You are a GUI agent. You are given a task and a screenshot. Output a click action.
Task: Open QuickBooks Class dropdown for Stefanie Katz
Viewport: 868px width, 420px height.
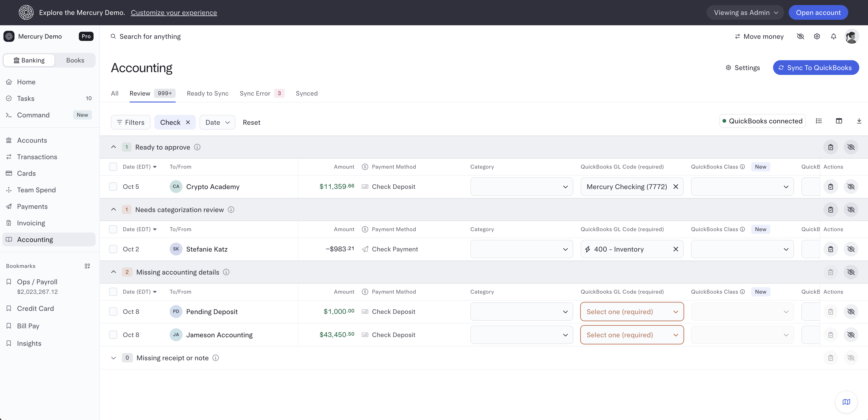point(742,249)
